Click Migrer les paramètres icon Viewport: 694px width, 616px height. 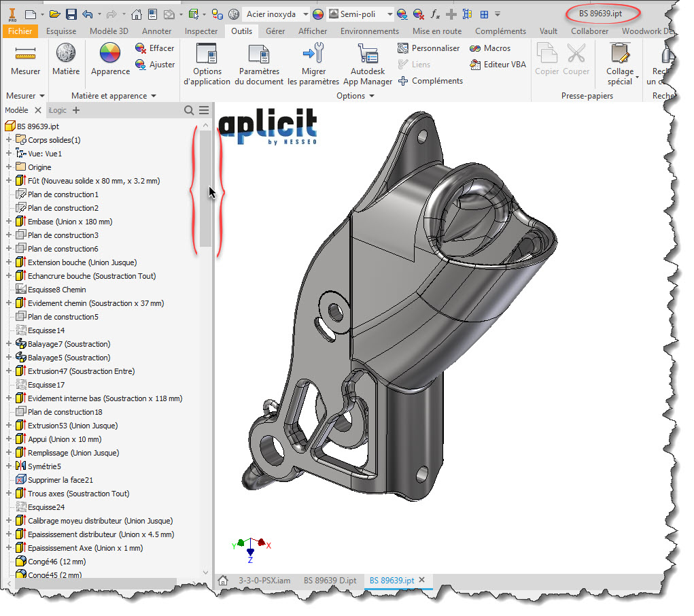pos(313,54)
